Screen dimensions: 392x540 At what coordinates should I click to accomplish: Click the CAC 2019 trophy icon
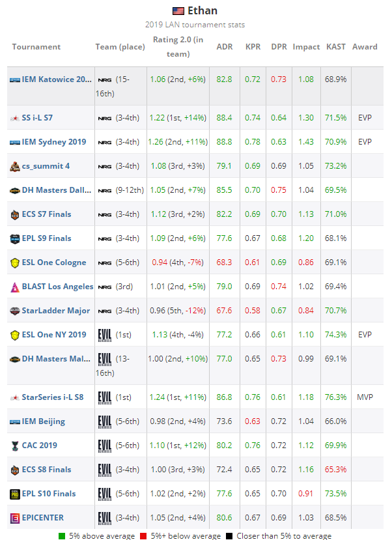tap(15, 446)
